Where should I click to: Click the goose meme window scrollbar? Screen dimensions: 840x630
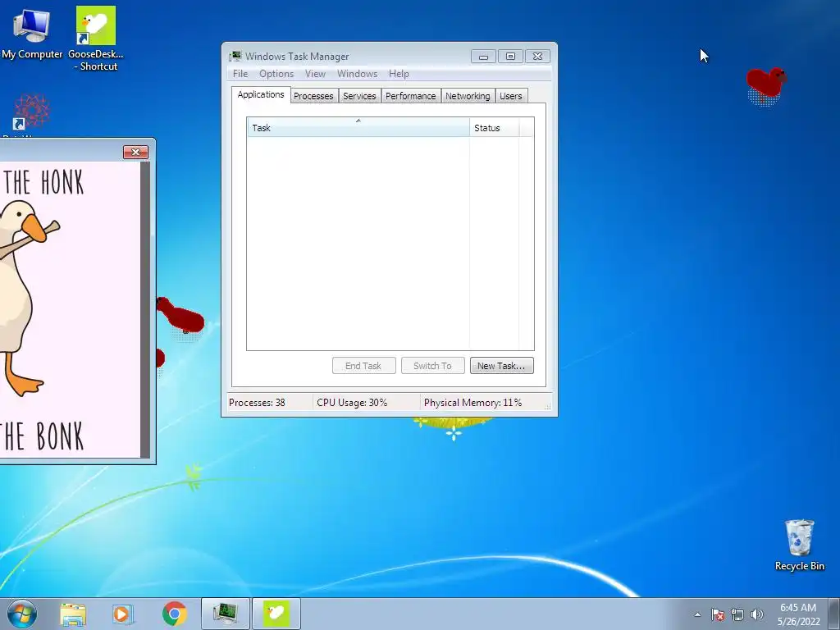click(x=144, y=309)
